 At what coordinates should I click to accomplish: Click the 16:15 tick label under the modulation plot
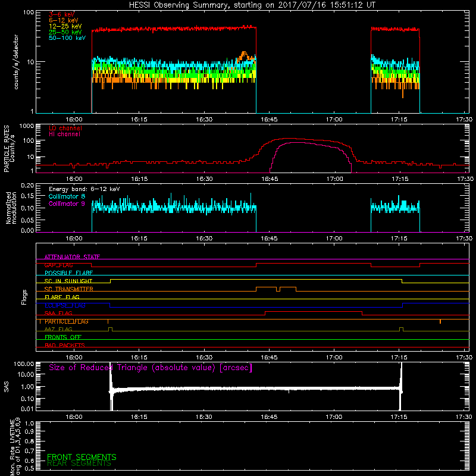point(139,239)
